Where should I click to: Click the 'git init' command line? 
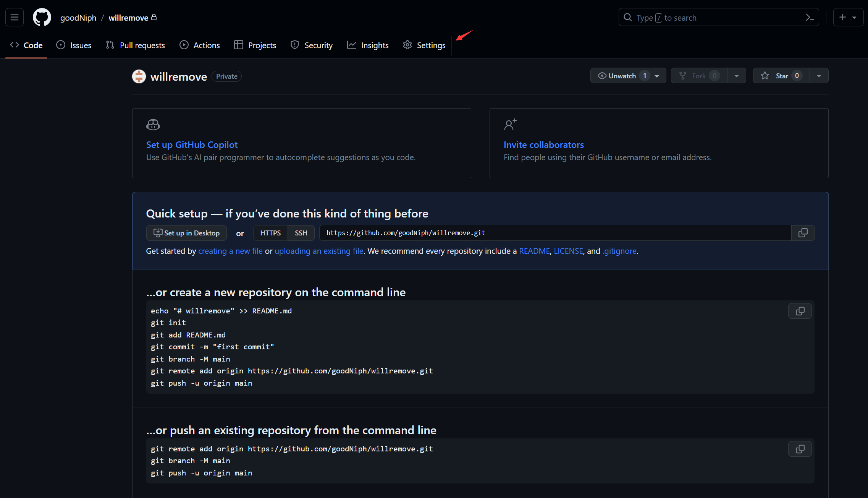coord(168,323)
